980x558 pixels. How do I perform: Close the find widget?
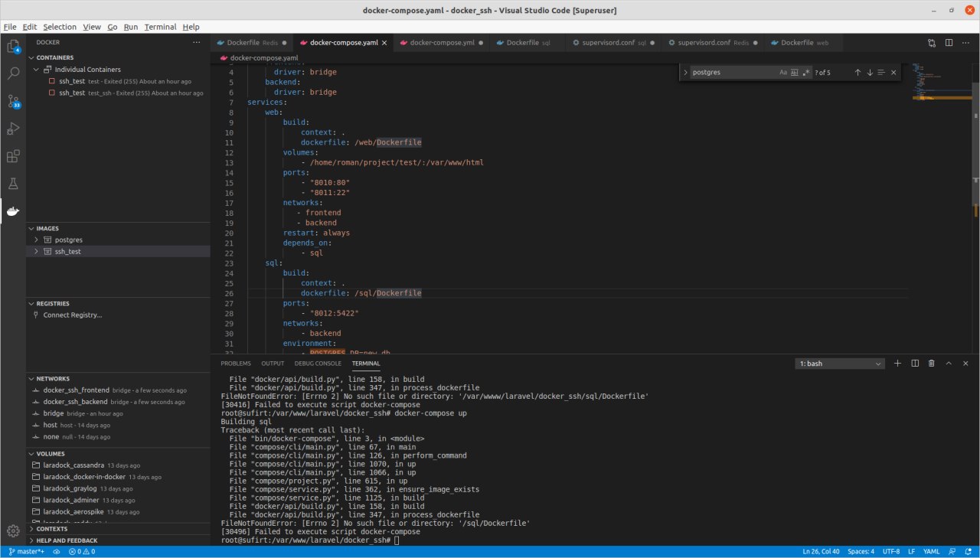coord(893,73)
